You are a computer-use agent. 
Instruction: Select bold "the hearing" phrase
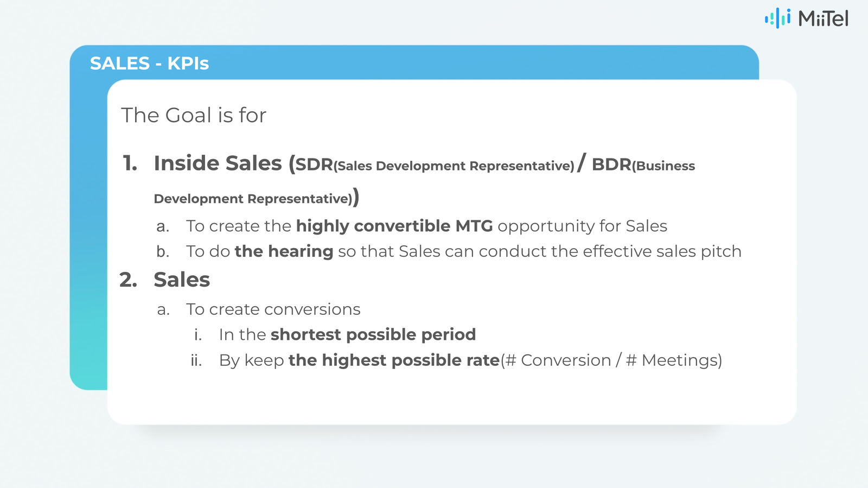(x=284, y=251)
